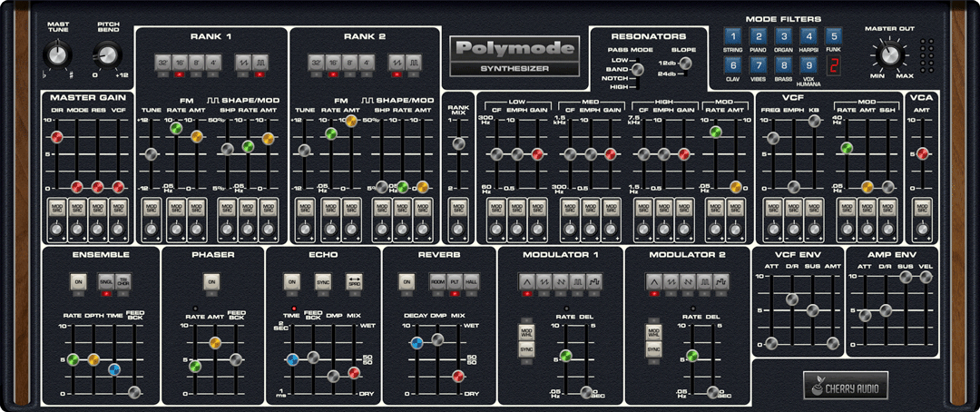Click the RANK MIX slider handle

pos(459,143)
